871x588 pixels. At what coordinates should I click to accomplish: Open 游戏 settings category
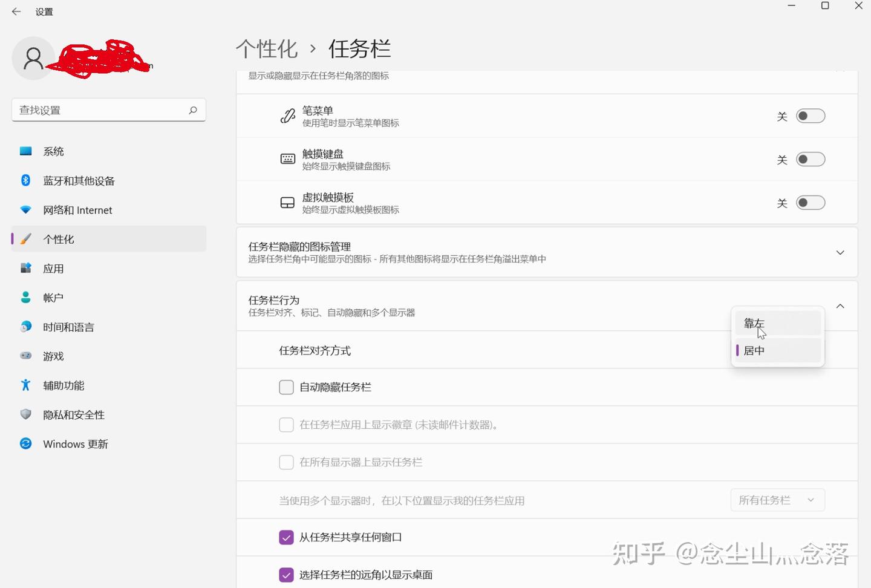[109, 356]
